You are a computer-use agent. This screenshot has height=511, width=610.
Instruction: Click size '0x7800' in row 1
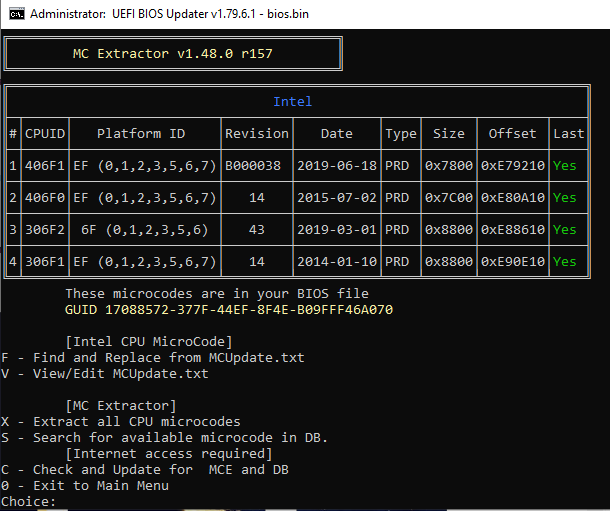pos(449,166)
